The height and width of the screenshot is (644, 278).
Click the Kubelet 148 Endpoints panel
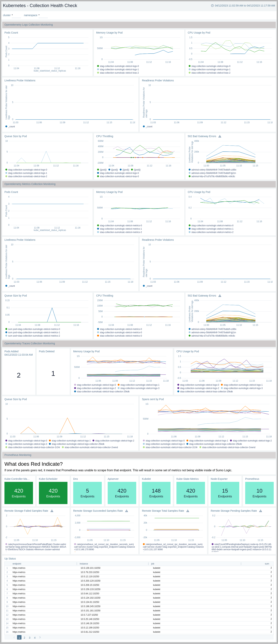point(156,493)
